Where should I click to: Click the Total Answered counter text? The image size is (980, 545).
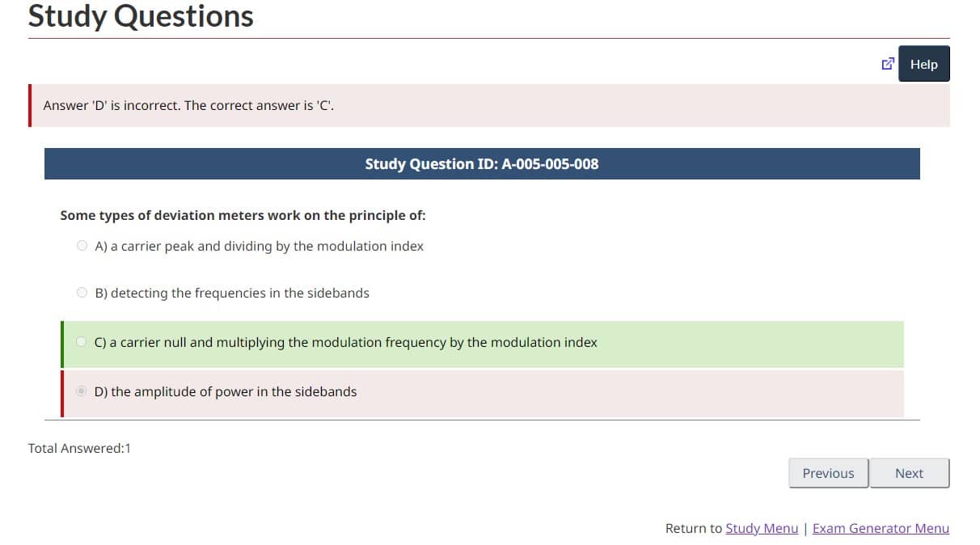(x=79, y=447)
